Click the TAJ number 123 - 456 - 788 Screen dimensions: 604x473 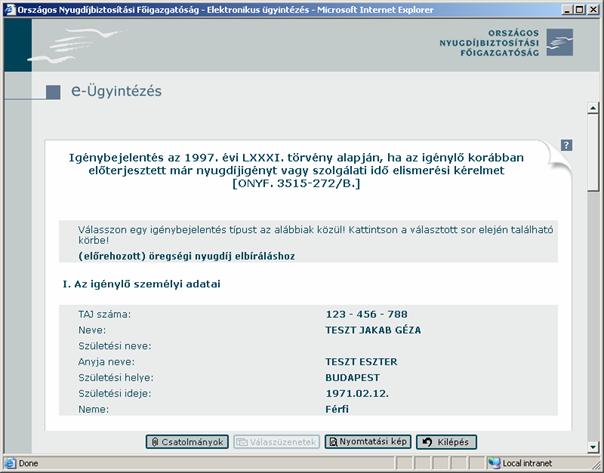click(x=366, y=314)
